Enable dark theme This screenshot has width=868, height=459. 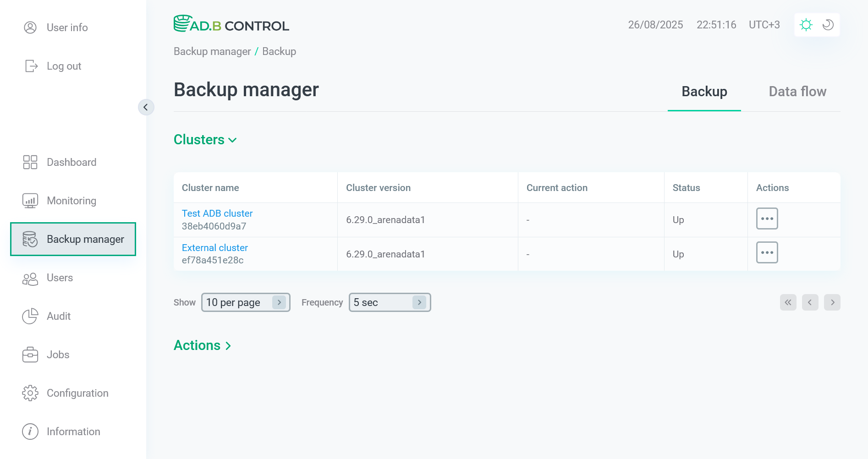click(828, 25)
